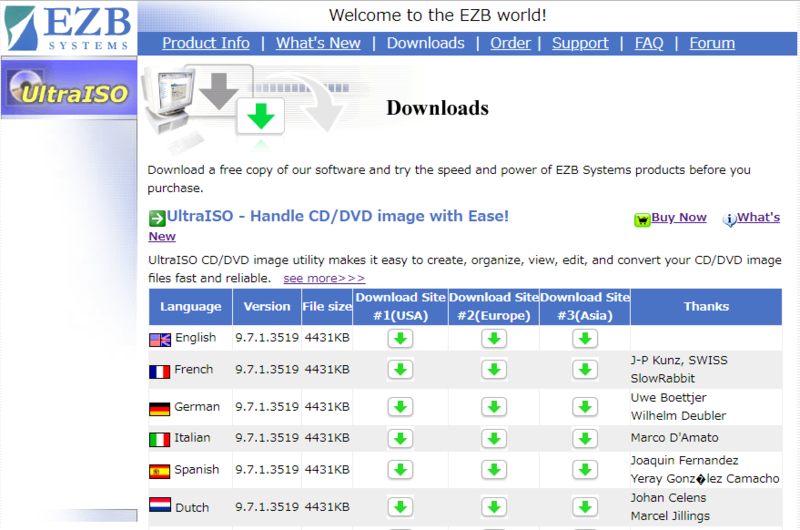
Task: Click Download Site #2(Europe) column header
Action: 494,307
